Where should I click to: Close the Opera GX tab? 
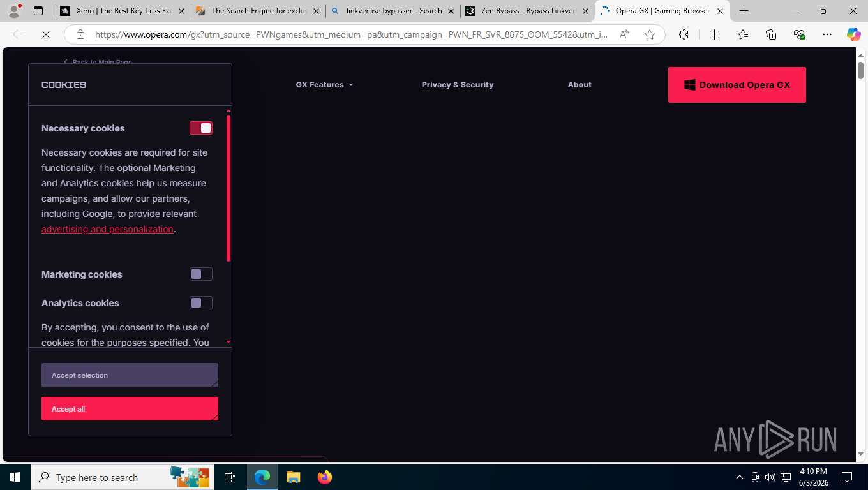click(x=720, y=11)
